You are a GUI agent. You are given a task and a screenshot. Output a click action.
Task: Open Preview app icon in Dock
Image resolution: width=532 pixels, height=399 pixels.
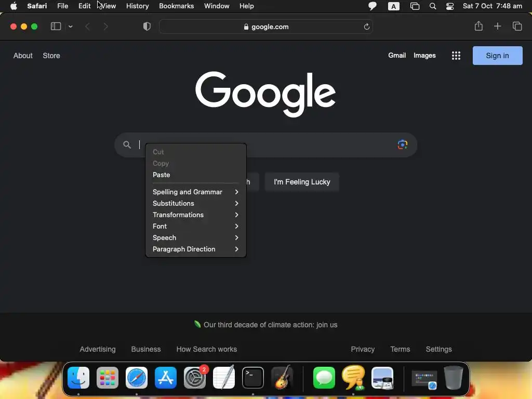click(382, 378)
